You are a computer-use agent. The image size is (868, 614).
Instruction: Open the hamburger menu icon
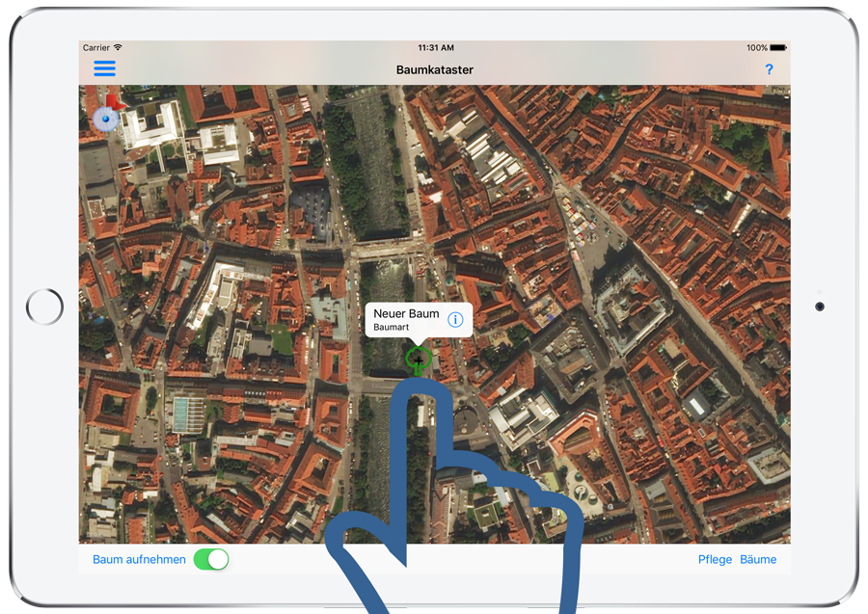point(104,68)
